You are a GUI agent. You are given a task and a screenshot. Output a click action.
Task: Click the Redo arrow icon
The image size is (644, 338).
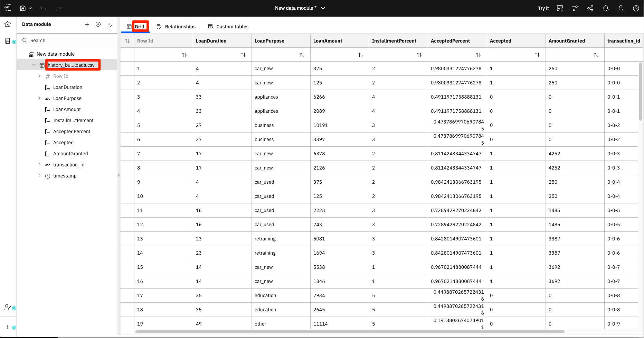pos(58,8)
